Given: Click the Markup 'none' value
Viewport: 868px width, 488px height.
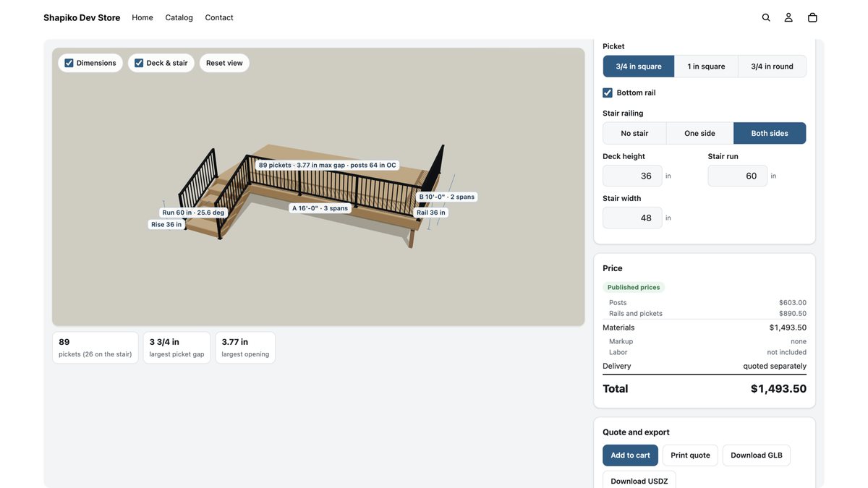Looking at the screenshot, I should 799,341.
